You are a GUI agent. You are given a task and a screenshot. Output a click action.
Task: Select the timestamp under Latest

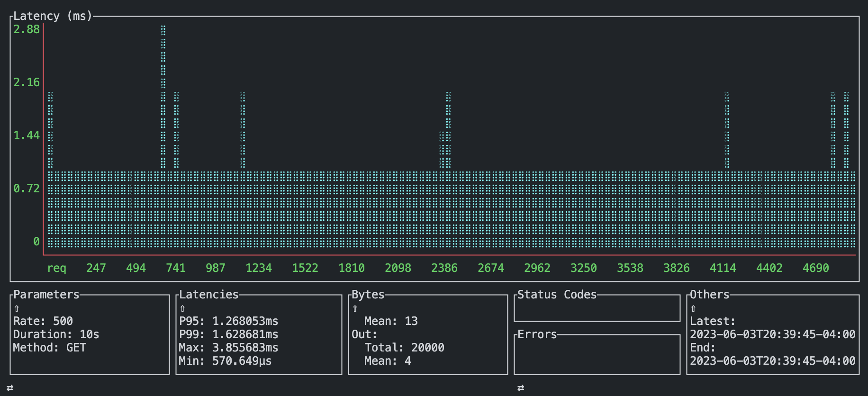click(x=773, y=334)
